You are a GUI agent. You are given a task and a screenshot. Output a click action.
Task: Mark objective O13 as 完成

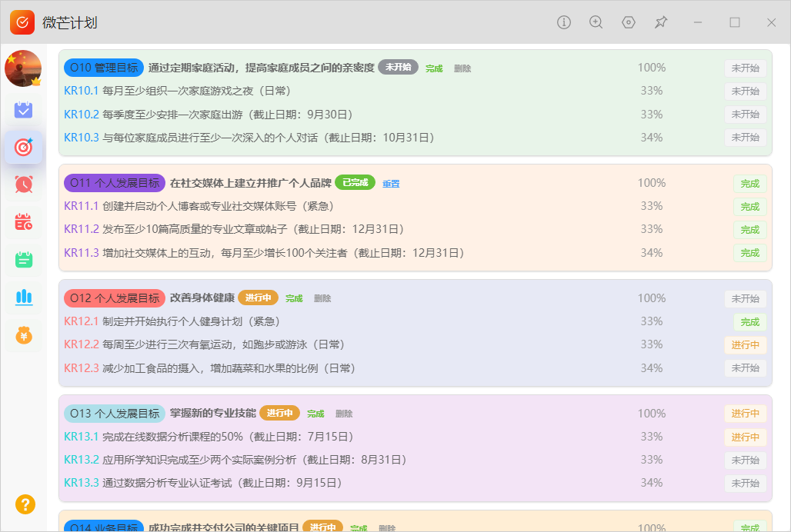315,414
